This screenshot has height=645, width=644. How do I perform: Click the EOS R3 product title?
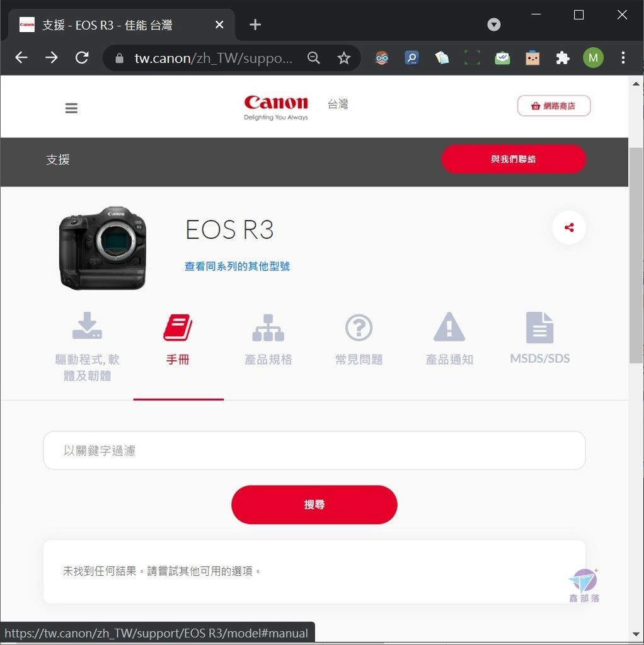click(229, 229)
